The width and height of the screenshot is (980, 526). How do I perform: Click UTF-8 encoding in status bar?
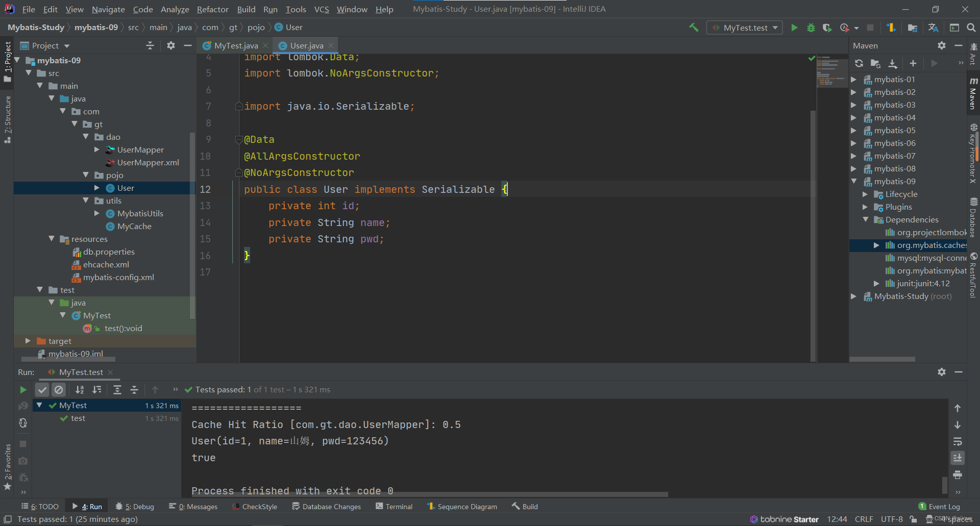pyautogui.click(x=892, y=519)
